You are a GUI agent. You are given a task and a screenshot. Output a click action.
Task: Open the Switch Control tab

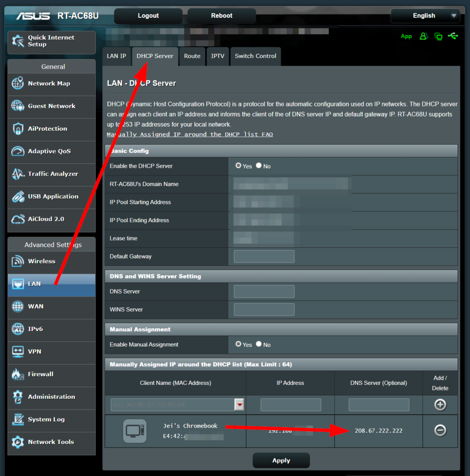pos(256,56)
